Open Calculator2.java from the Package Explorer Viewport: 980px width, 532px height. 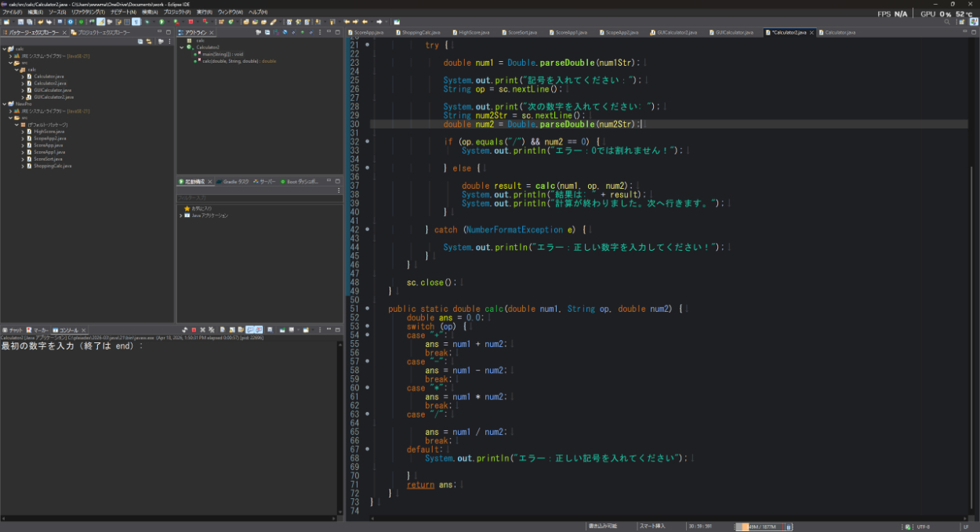[x=49, y=83]
